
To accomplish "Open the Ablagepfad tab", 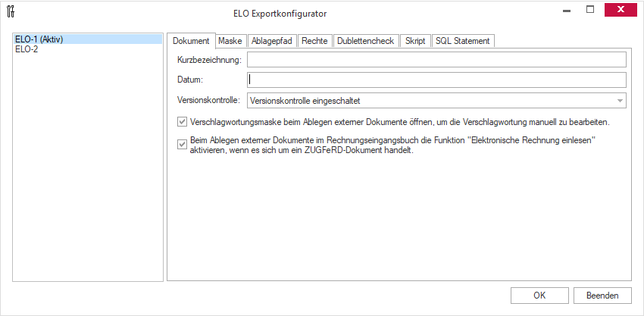I will pyautogui.click(x=272, y=41).
